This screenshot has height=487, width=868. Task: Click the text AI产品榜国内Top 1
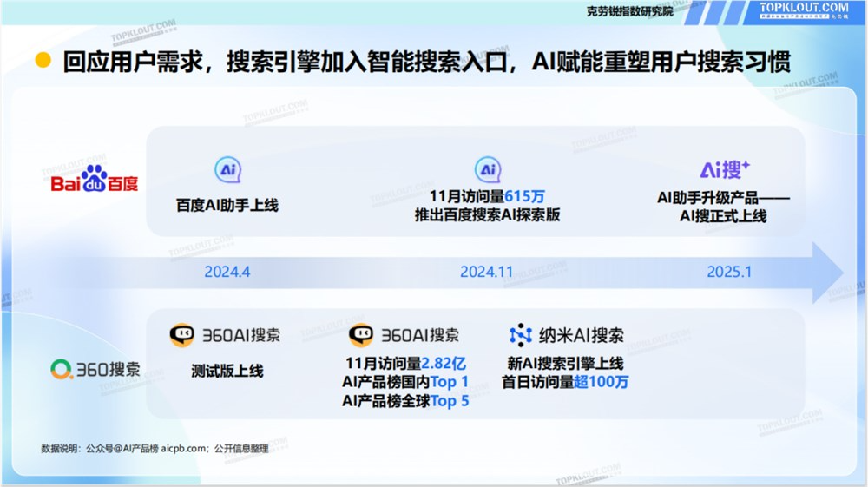pyautogui.click(x=405, y=382)
